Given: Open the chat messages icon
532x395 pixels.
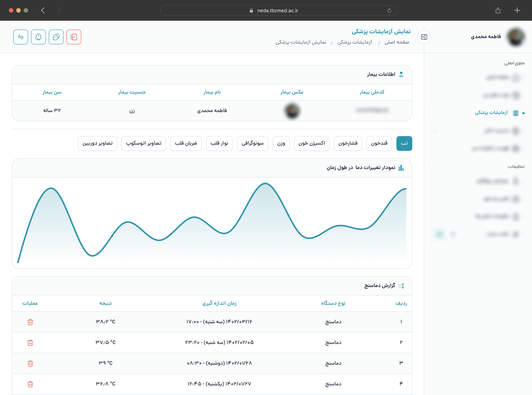Looking at the screenshot, I should click(56, 37).
